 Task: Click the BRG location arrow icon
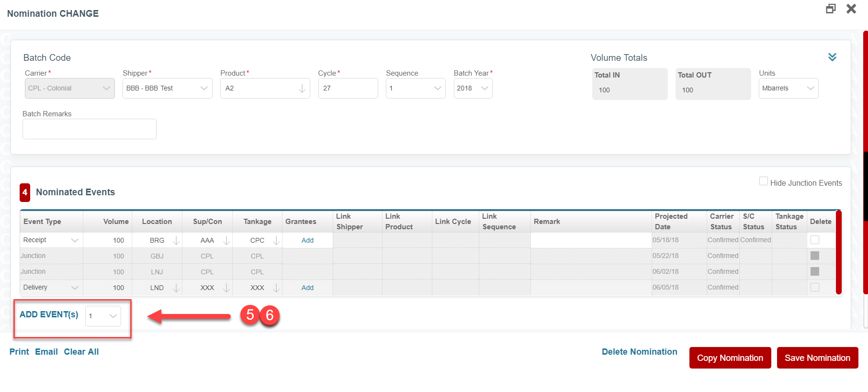coord(176,240)
